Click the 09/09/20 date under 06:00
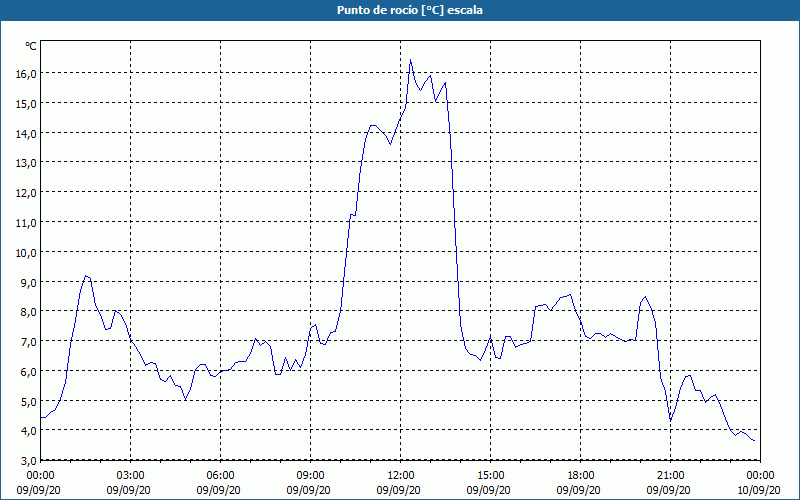This screenshot has height=500, width=800. [219, 490]
